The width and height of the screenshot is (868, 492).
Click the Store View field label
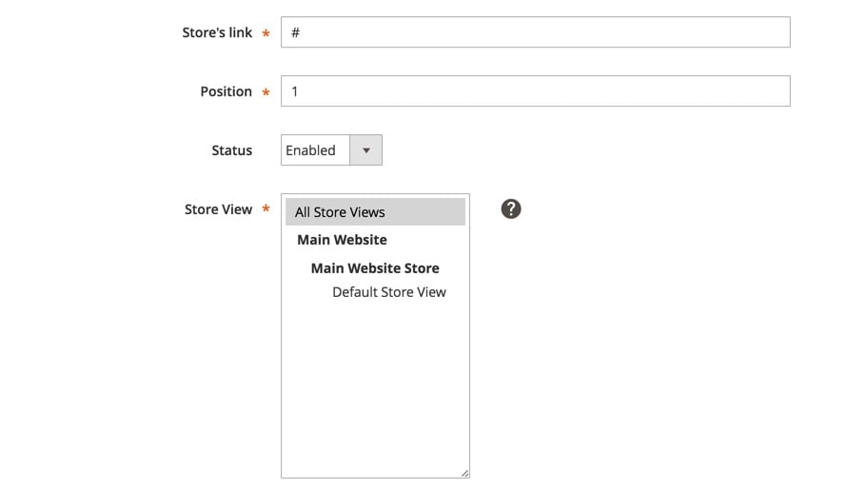pos(218,209)
